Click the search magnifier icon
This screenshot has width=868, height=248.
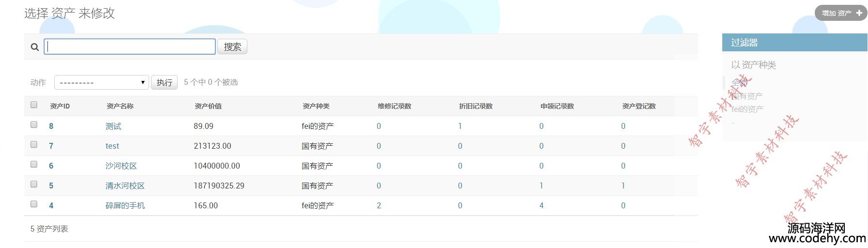click(34, 47)
